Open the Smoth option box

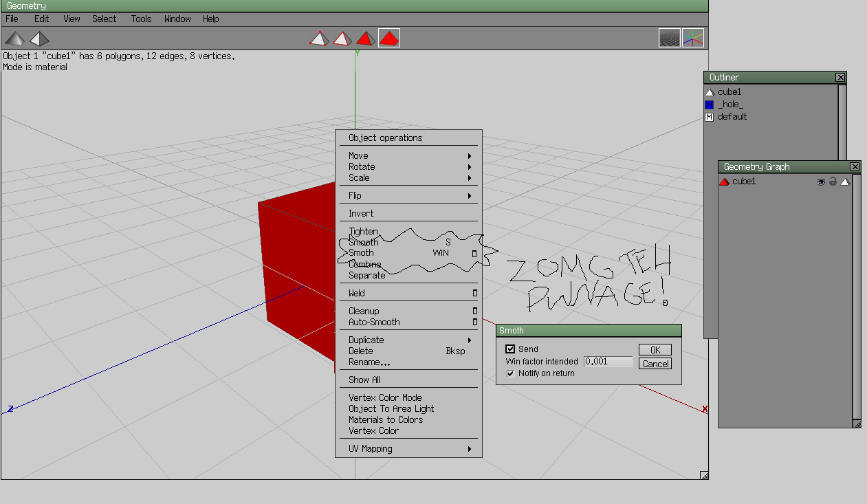point(474,254)
